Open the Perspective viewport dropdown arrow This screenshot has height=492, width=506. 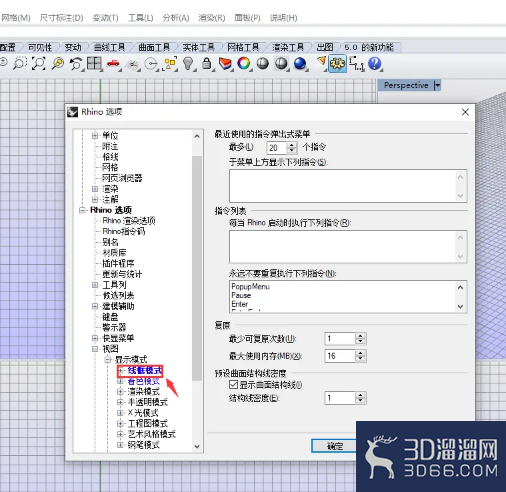pyautogui.click(x=437, y=85)
